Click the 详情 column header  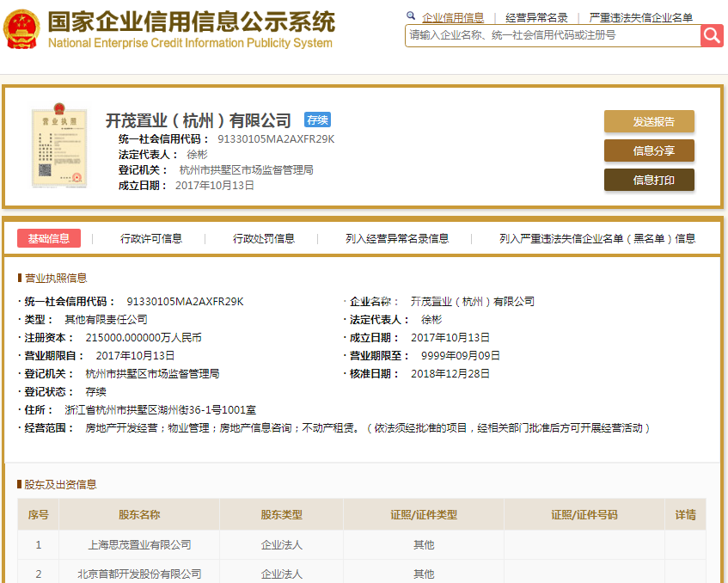[x=685, y=514]
